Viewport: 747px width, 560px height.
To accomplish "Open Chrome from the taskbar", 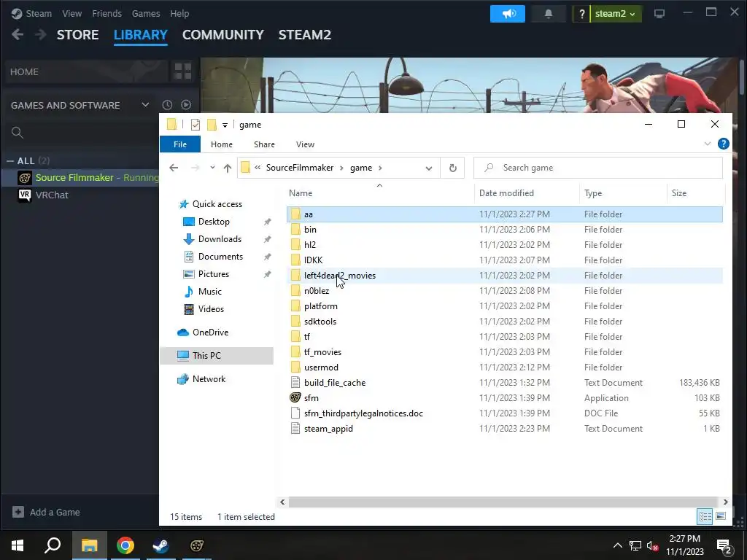I will pyautogui.click(x=125, y=545).
